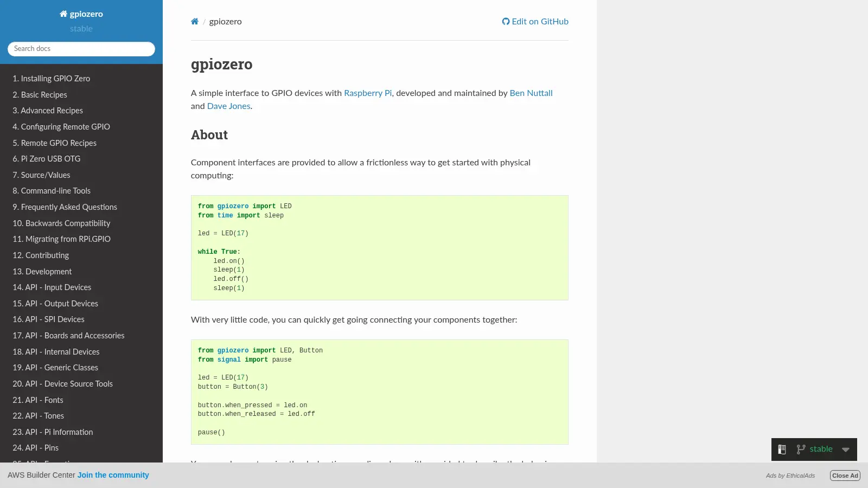Navigate to 17. API - Boards and Accessories

click(81, 336)
